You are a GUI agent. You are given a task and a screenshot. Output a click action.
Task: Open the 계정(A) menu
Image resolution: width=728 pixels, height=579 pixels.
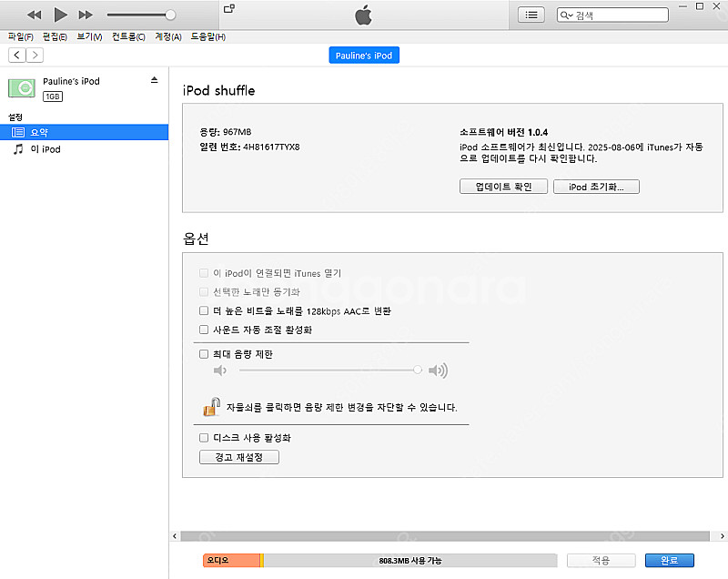tap(168, 36)
